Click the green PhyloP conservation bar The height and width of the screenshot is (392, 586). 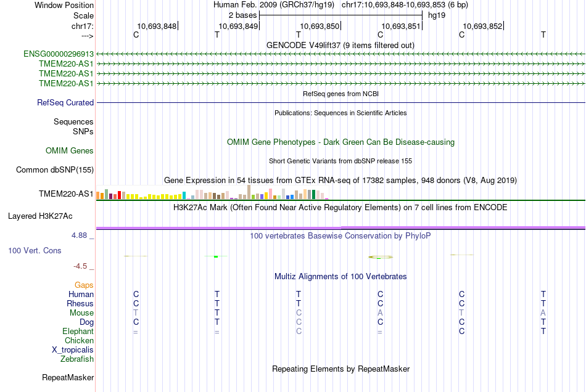[216, 256]
